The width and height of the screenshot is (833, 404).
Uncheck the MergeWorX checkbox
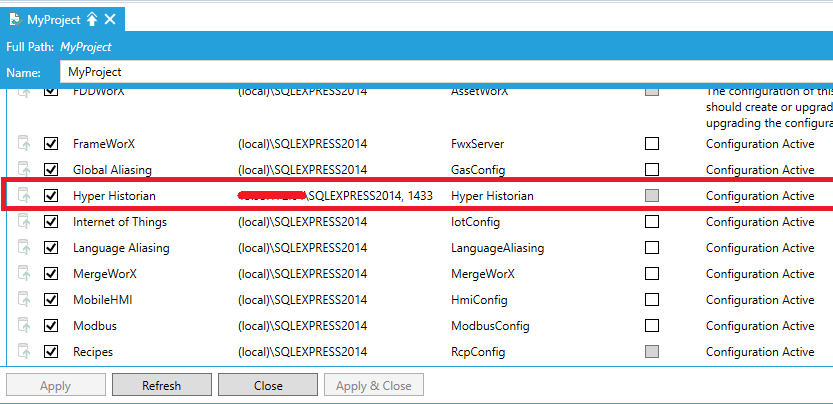click(x=51, y=274)
